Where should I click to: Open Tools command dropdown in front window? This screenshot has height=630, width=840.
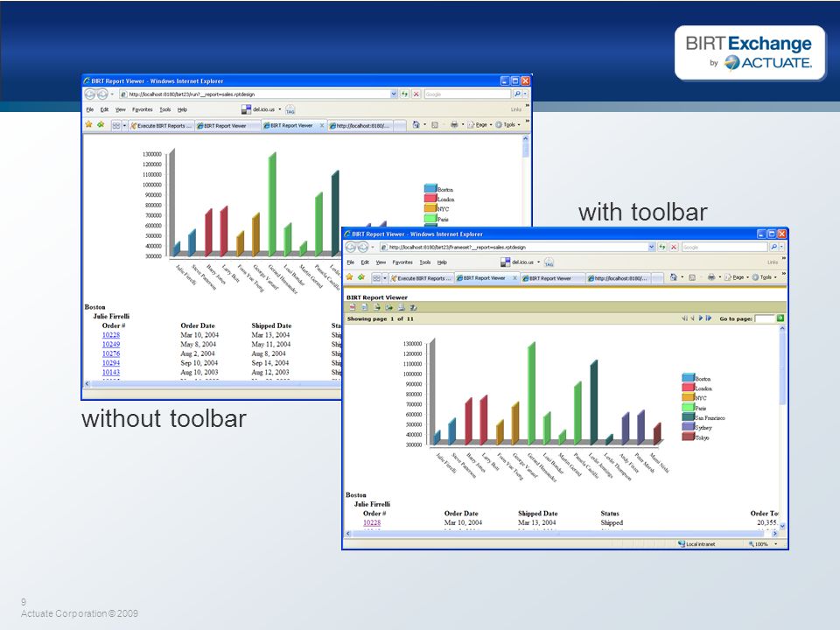coord(775,277)
